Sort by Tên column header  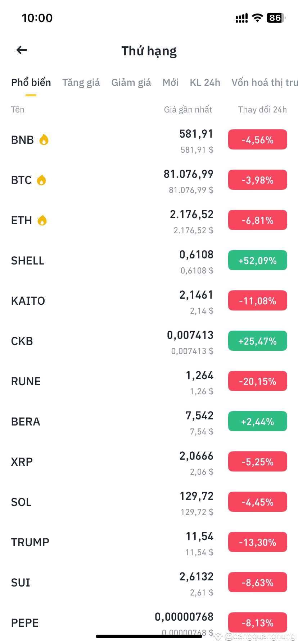18,110
